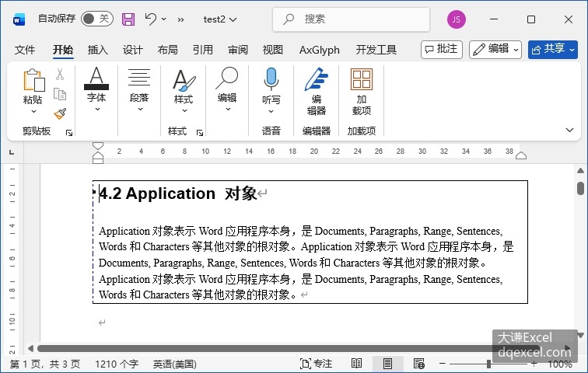Viewport: 588px width, 373px height.
Task: Switch to the 布局 tab
Action: pyautogui.click(x=168, y=50)
